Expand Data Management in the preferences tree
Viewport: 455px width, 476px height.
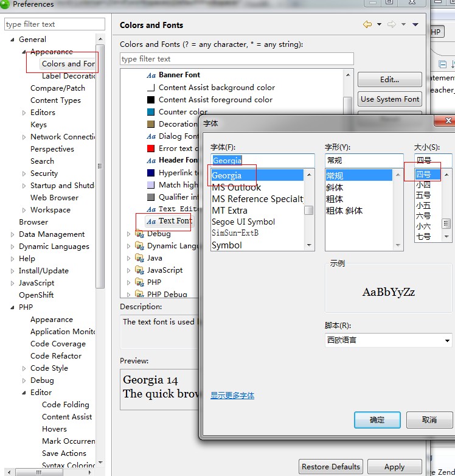coord(12,235)
